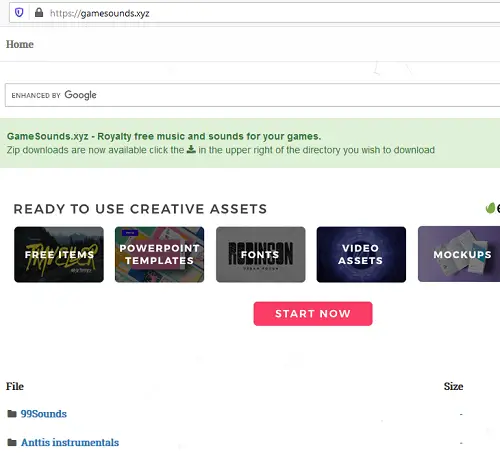The height and width of the screenshot is (453, 500).
Task: Open the Fonts asset card
Action: tap(260, 254)
